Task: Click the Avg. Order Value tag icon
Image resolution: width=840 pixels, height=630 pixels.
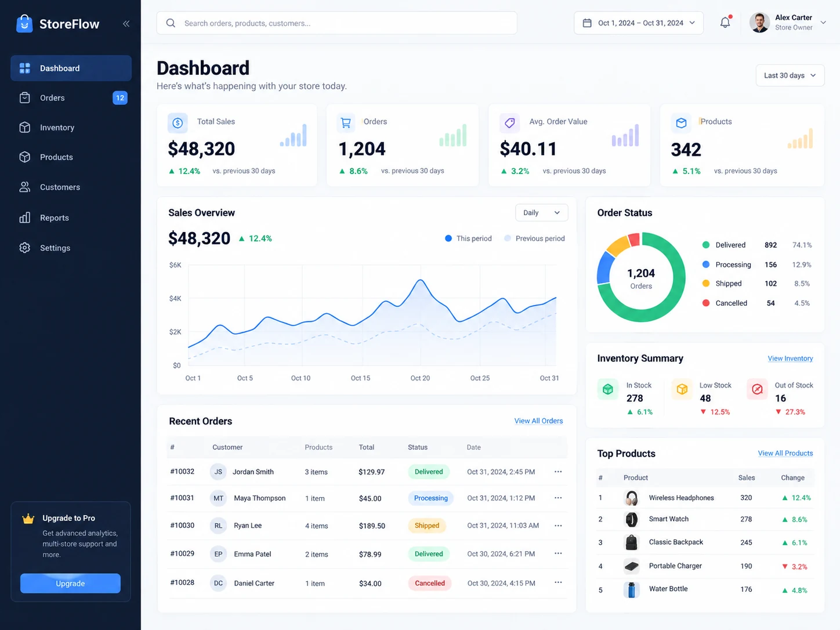Action: tap(509, 123)
